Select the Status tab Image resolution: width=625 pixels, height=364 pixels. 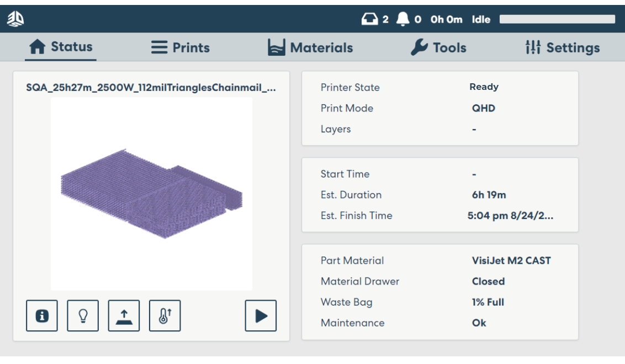click(x=60, y=47)
